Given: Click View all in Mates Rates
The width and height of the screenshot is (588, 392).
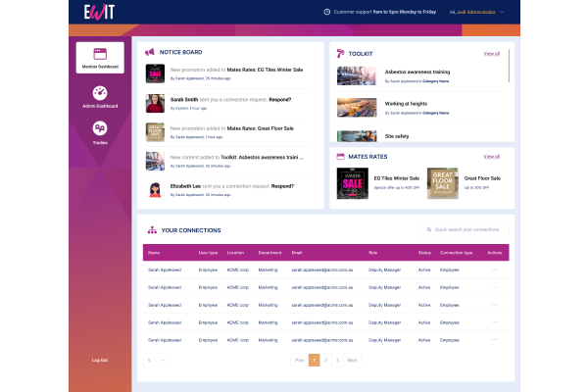Looking at the screenshot, I should tap(492, 157).
